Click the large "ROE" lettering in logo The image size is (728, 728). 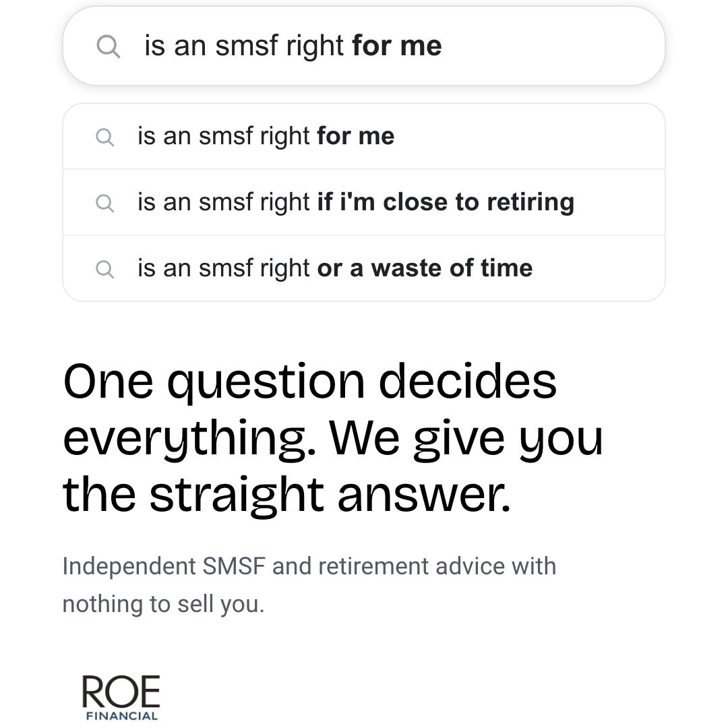coord(121,692)
